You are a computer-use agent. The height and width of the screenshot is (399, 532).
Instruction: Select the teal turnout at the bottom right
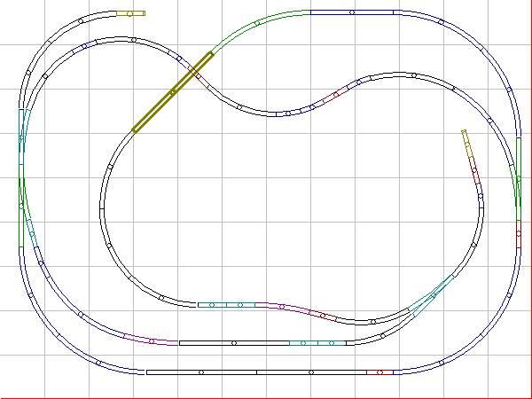(x=431, y=295)
